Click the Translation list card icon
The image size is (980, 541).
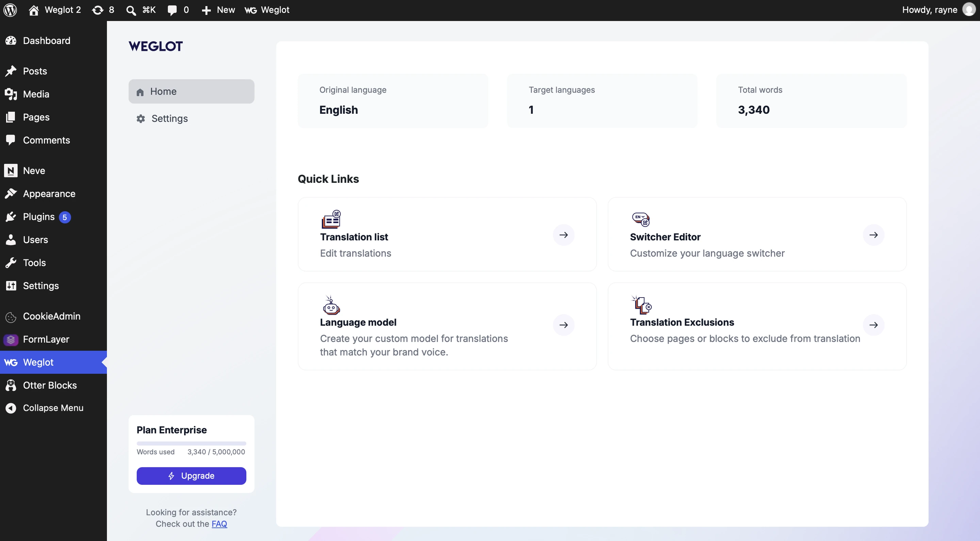point(331,219)
